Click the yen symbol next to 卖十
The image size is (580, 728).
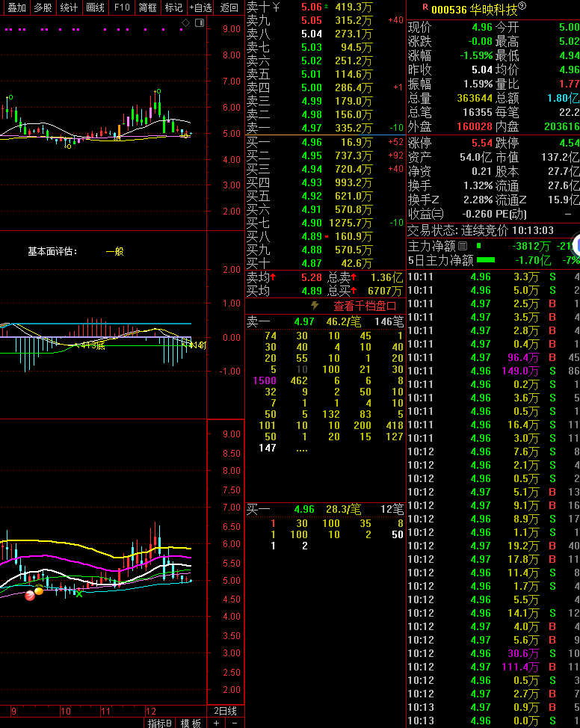tap(276, 7)
